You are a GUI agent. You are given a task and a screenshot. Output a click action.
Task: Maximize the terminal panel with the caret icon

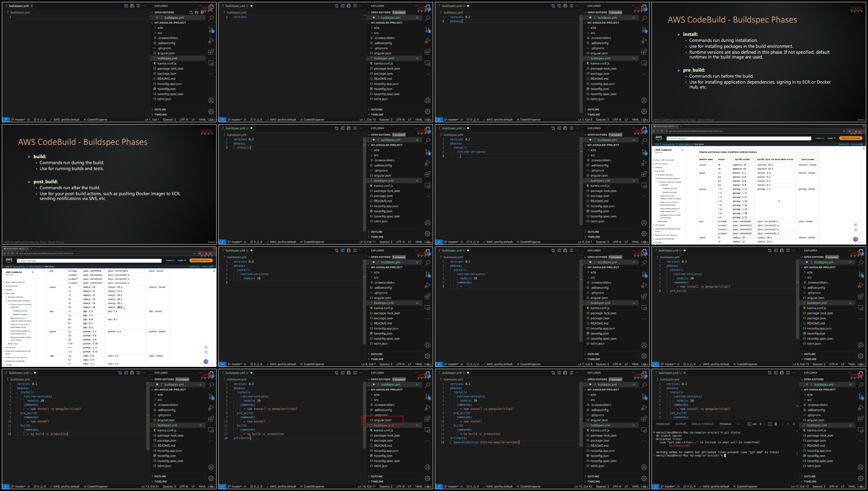pyautogui.click(x=788, y=424)
